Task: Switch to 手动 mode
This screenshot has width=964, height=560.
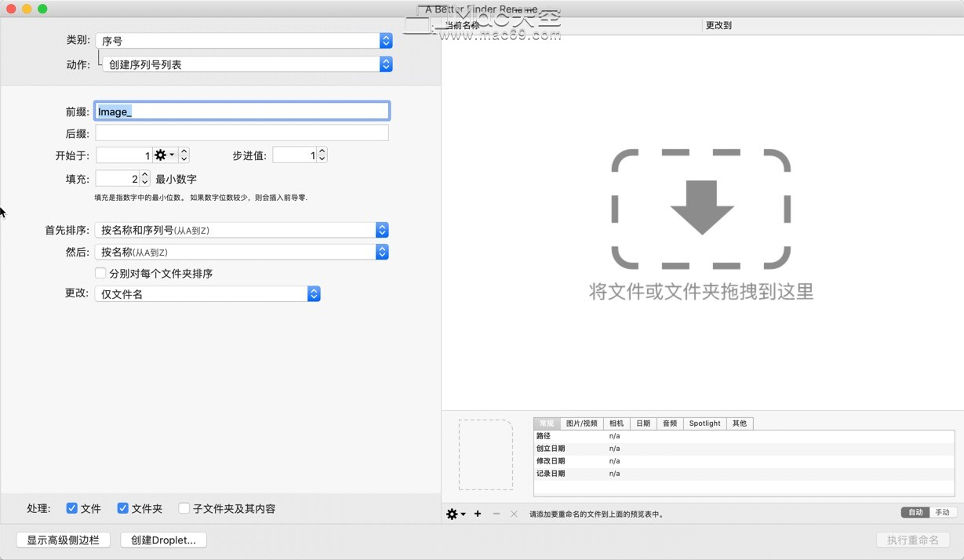Action: click(x=942, y=512)
